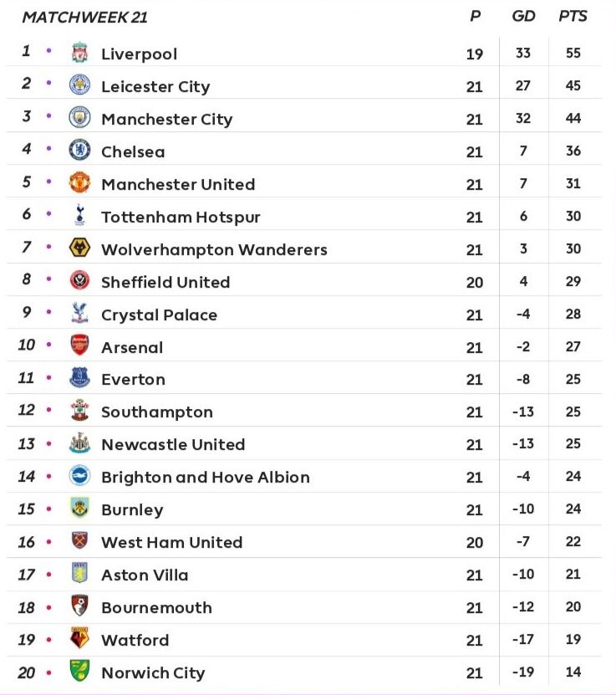Click position indicator dot next to Burnley
Screen dimensions: 616x695
[48, 508]
